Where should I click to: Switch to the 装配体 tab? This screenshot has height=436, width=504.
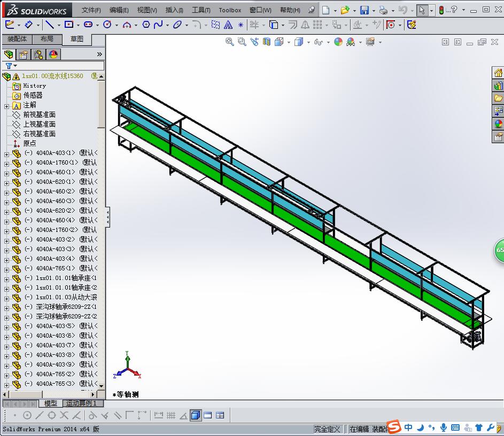point(17,39)
